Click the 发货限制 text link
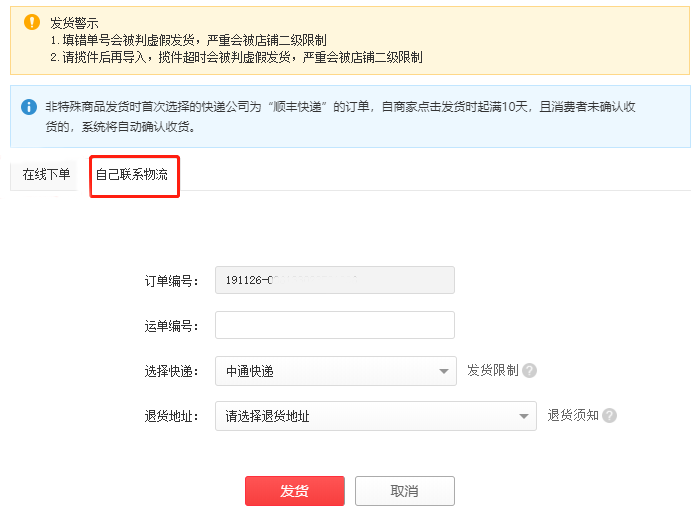 coord(492,370)
